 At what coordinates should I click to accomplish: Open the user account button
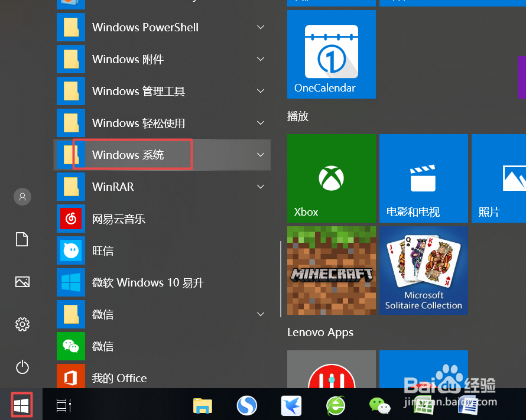point(22,197)
